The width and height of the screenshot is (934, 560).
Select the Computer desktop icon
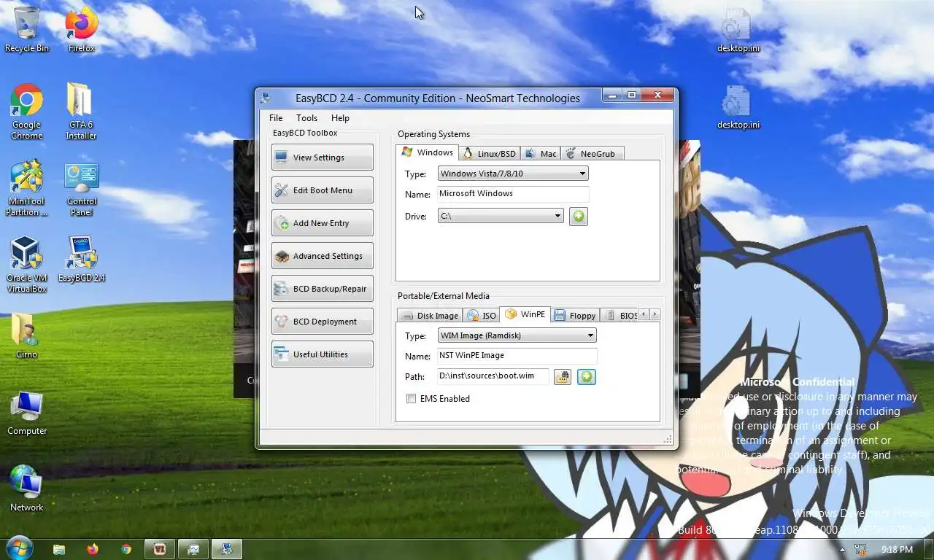click(x=27, y=413)
